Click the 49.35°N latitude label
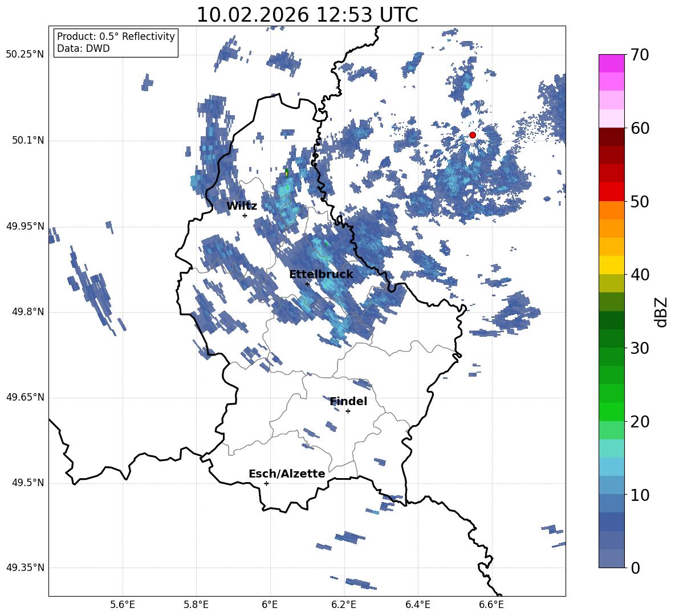 [25, 568]
